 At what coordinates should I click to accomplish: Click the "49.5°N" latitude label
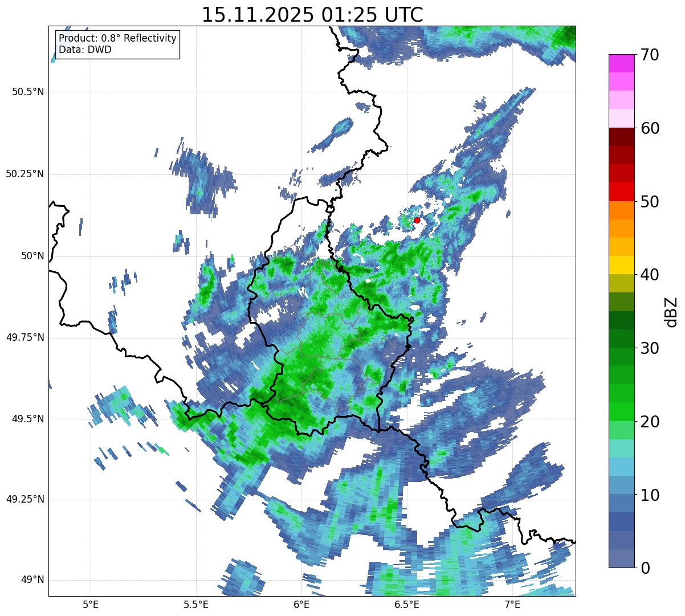pos(28,419)
